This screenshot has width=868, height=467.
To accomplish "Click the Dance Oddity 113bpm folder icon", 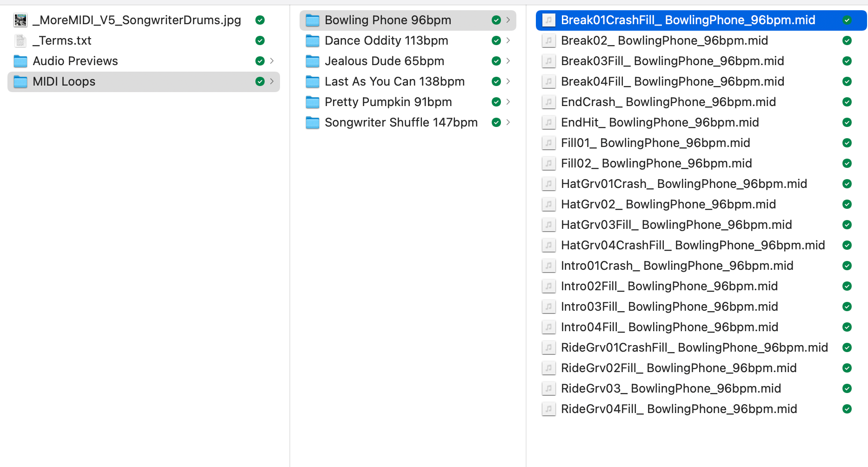I will 313,40.
